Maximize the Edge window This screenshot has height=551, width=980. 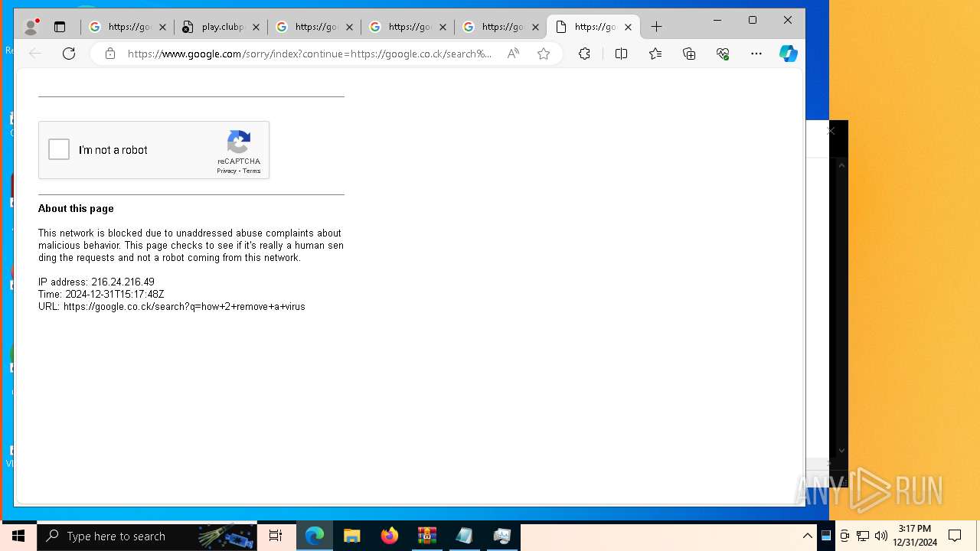point(753,21)
